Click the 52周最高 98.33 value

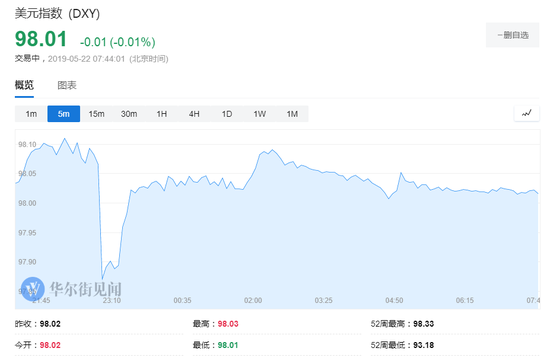tap(423, 324)
